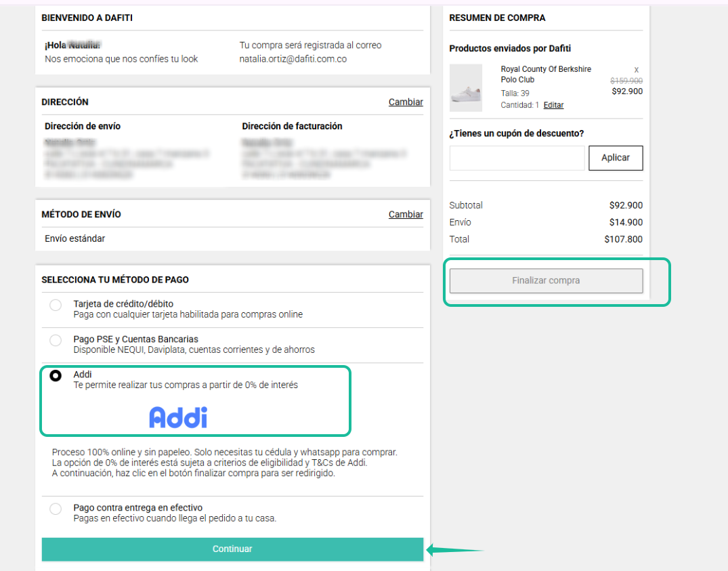728x571 pixels.
Task: Click Productos enviados por Dafiti heading
Action: pos(510,48)
